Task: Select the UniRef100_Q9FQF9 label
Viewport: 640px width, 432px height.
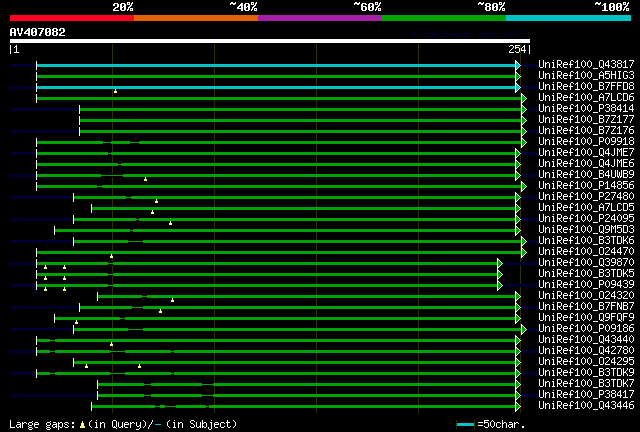Action: coord(586,318)
